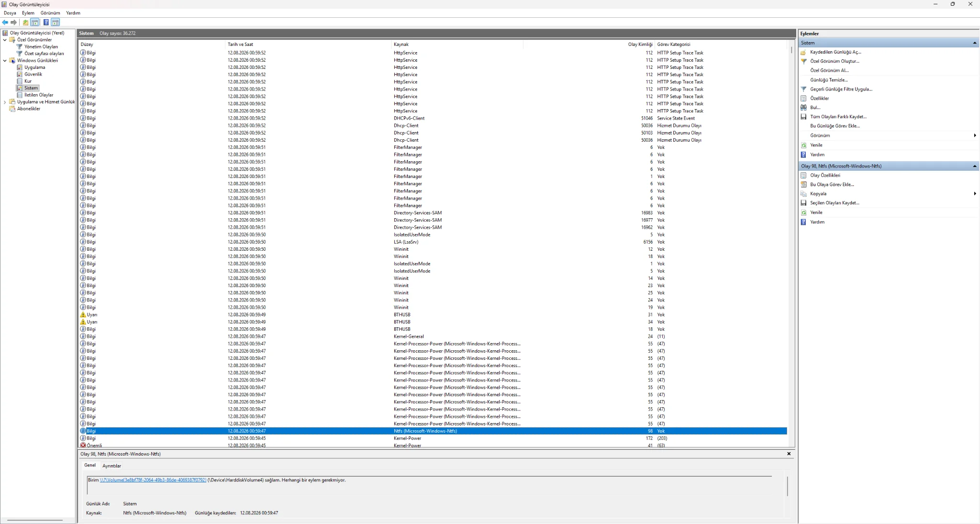Collapse the Windows Günlükleri tree node
Screen dimensions: 980x524
(x=5, y=60)
